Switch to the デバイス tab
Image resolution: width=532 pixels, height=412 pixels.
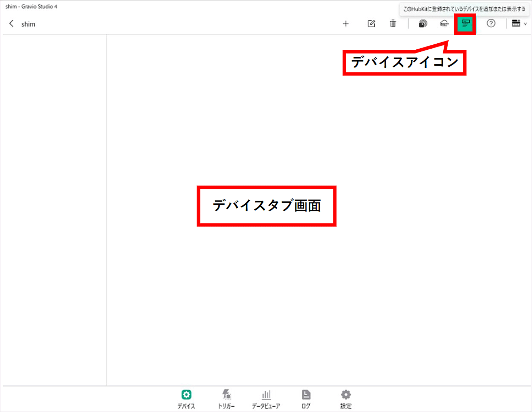pyautogui.click(x=186, y=399)
